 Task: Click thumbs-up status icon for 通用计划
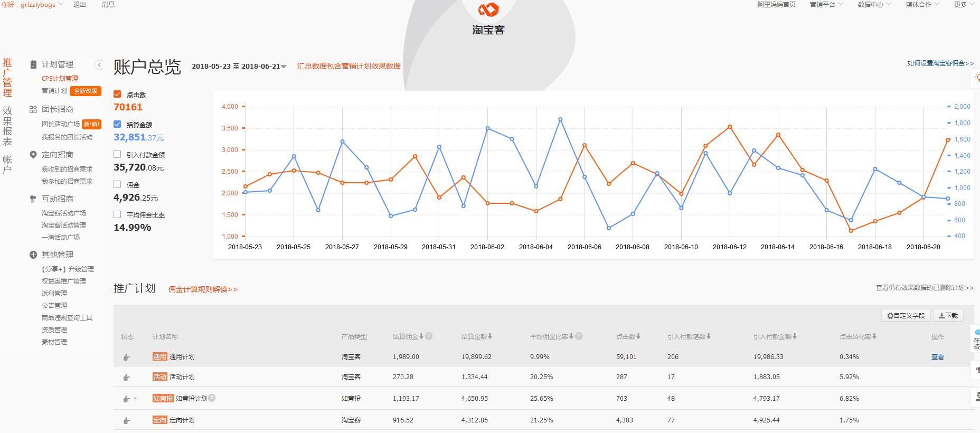point(126,357)
